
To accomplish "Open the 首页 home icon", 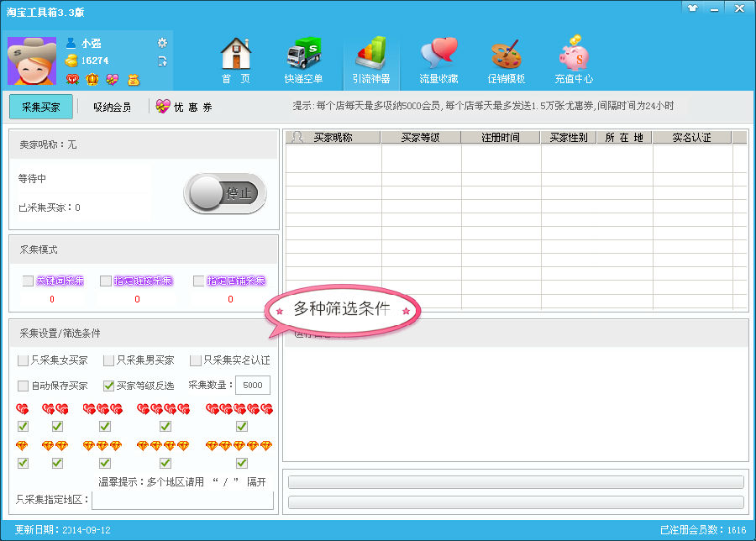I will [235, 60].
